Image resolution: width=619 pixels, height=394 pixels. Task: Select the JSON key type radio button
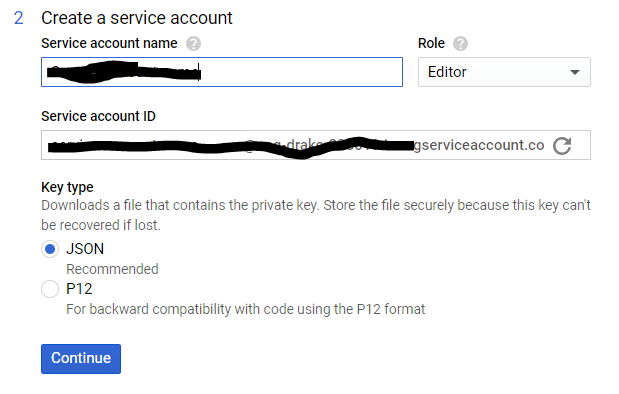pos(50,249)
